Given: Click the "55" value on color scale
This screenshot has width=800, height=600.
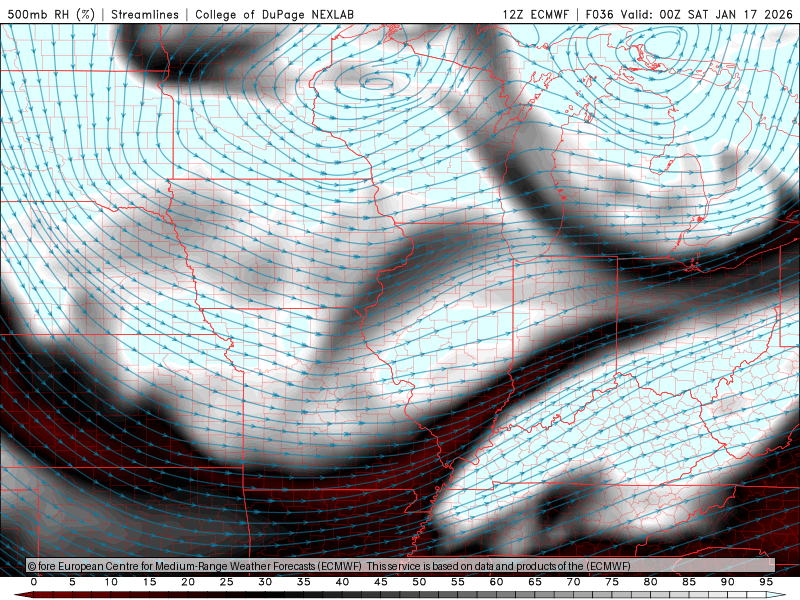Looking at the screenshot, I should pyautogui.click(x=458, y=582).
